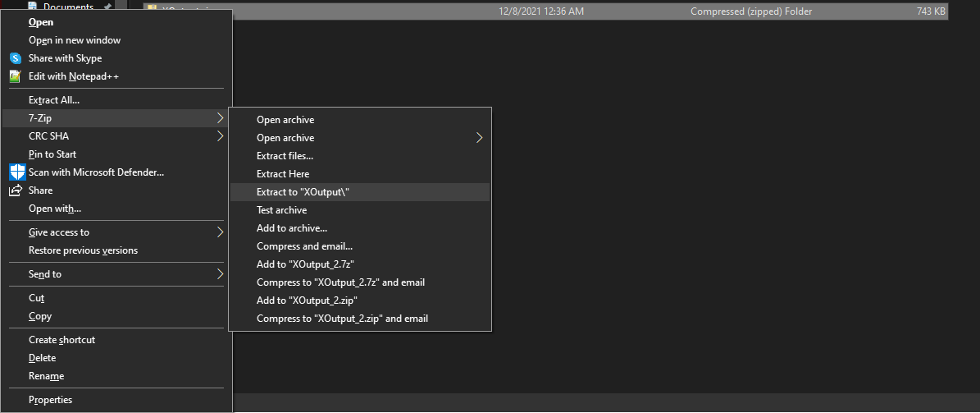The height and width of the screenshot is (413, 980).
Task: Expand the second Open archive submenu arrow
Action: tap(479, 138)
